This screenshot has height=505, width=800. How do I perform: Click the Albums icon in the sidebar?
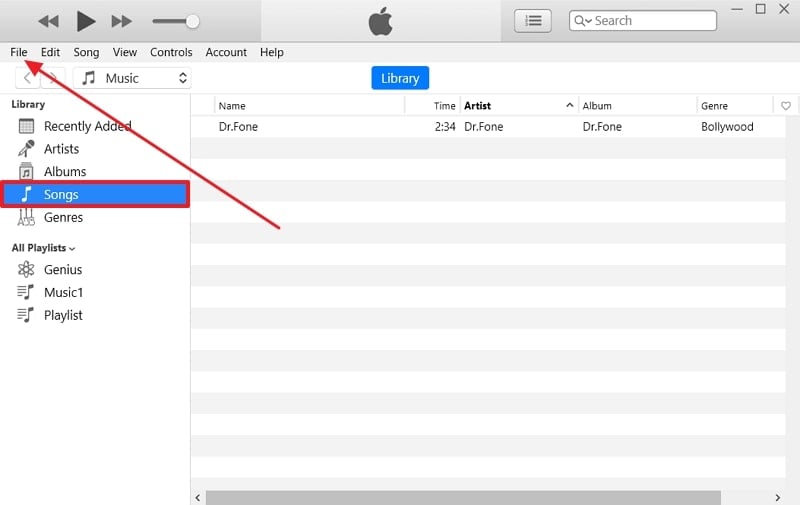(x=26, y=171)
